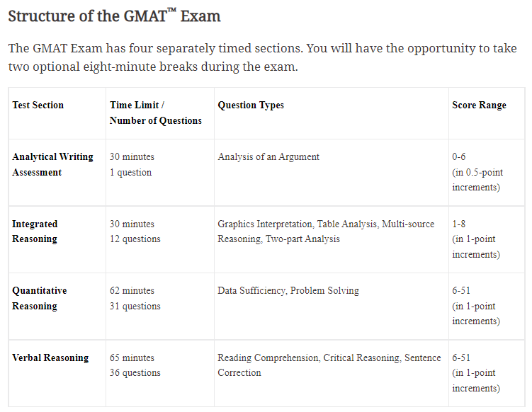Click the 'Structure of the GMAT Exam' heading
The height and width of the screenshot is (412, 532).
point(114,16)
